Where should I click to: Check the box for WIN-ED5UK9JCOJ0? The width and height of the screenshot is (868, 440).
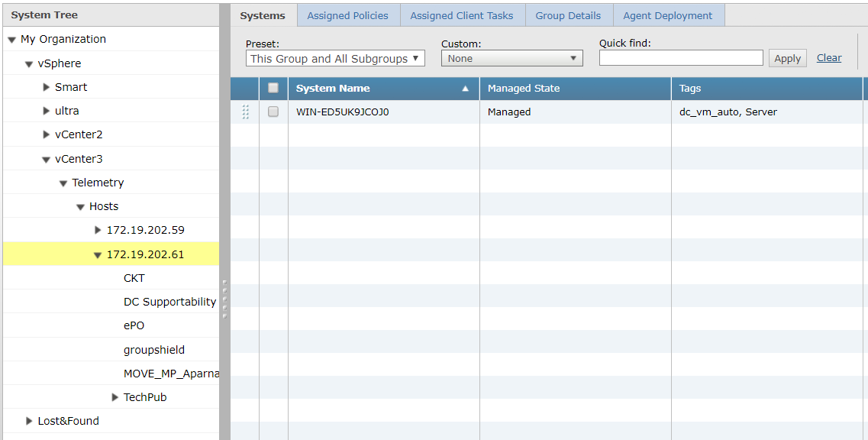pyautogui.click(x=273, y=112)
